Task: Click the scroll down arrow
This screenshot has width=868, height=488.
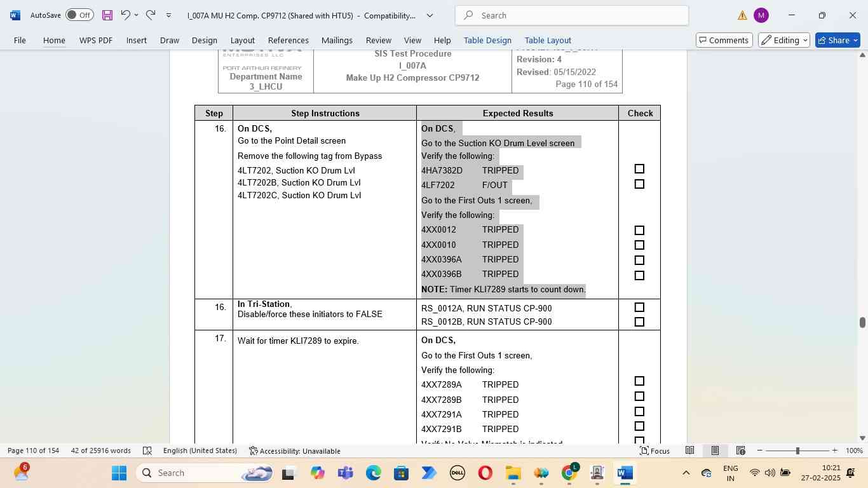Action: coord(862,438)
